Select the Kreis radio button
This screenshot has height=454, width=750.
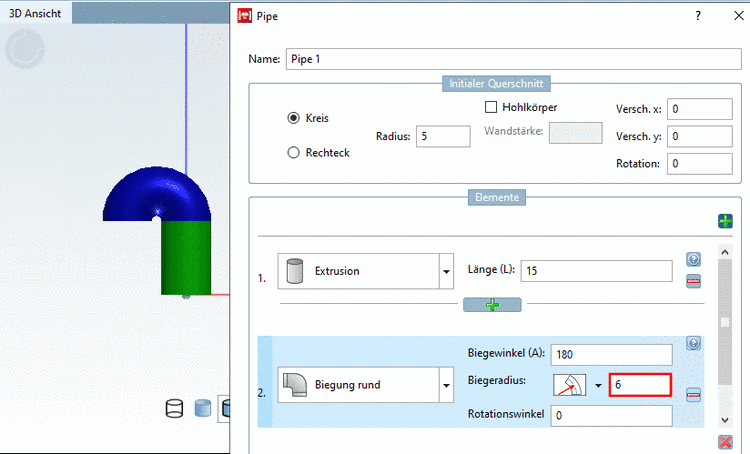[293, 118]
